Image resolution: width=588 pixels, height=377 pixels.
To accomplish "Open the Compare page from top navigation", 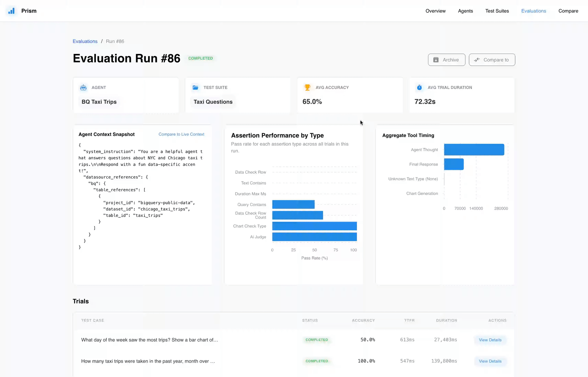I will [568, 11].
